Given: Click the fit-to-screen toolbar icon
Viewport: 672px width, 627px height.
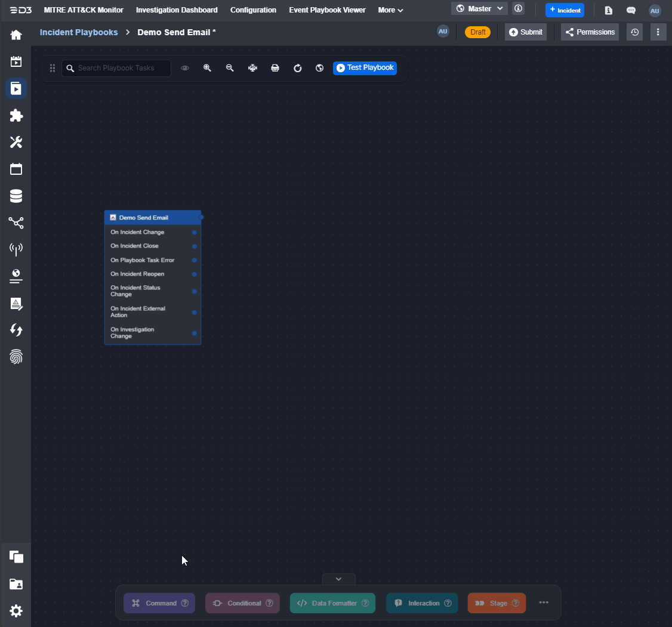Looking at the screenshot, I should pos(252,68).
